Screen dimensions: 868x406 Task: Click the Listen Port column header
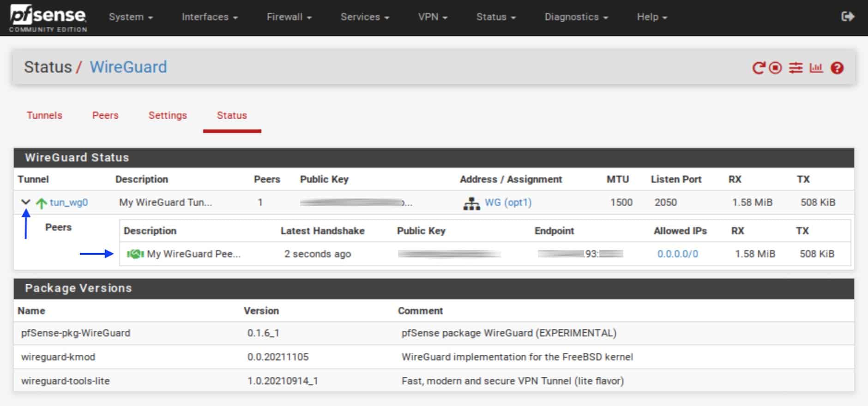(676, 179)
